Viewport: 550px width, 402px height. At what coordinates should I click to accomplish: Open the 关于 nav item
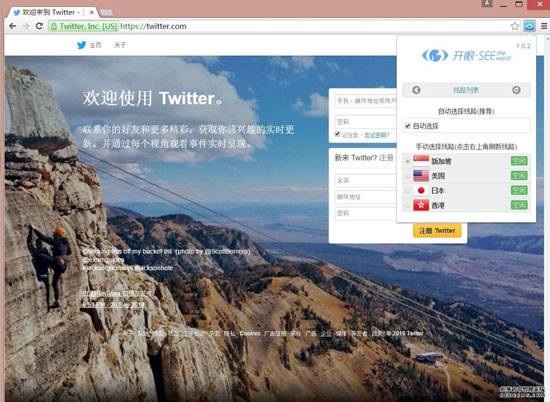click(x=120, y=45)
